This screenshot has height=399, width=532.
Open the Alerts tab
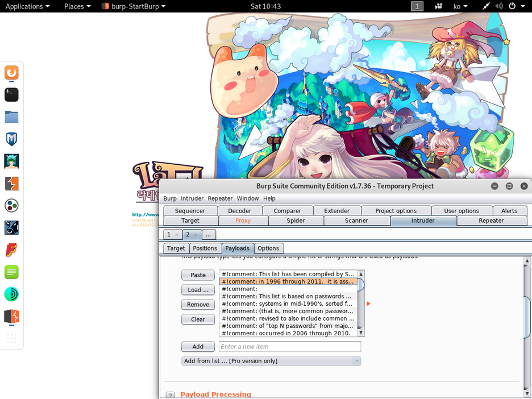(509, 211)
